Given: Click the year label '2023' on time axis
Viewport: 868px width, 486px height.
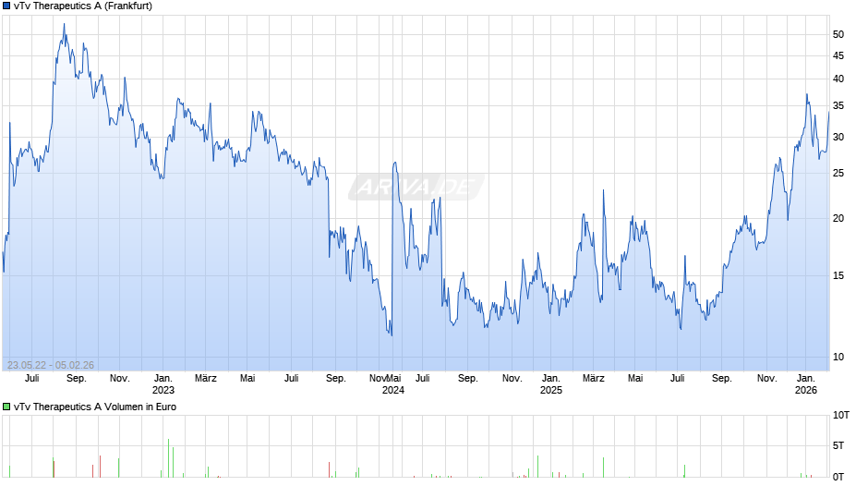Looking at the screenshot, I should (x=163, y=390).
